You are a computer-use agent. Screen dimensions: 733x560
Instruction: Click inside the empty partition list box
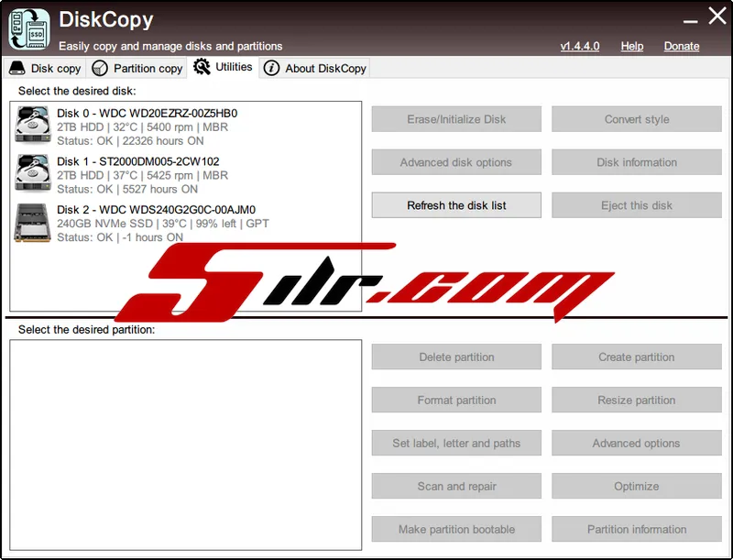pyautogui.click(x=186, y=445)
